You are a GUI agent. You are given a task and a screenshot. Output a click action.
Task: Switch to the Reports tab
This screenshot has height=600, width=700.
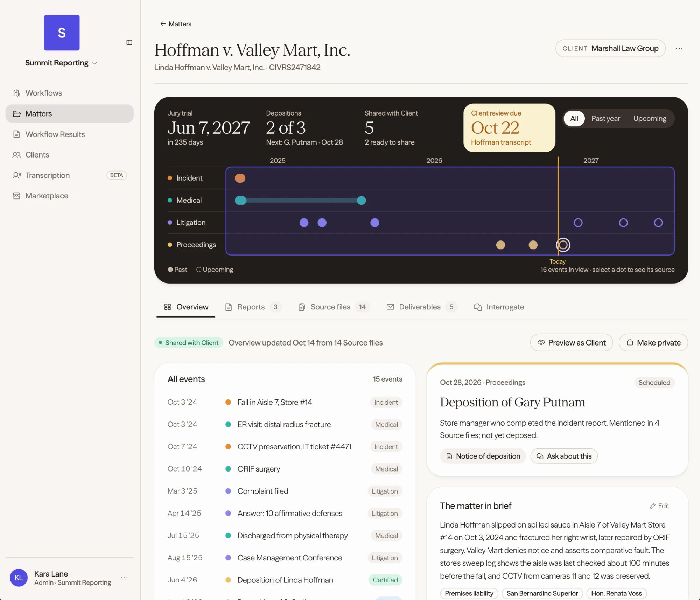click(x=253, y=307)
